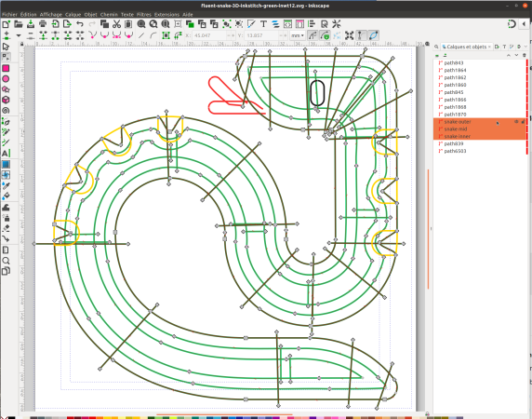Viewport: 532px width, 419px height.
Task: Click the Save document icon
Action: [31, 24]
